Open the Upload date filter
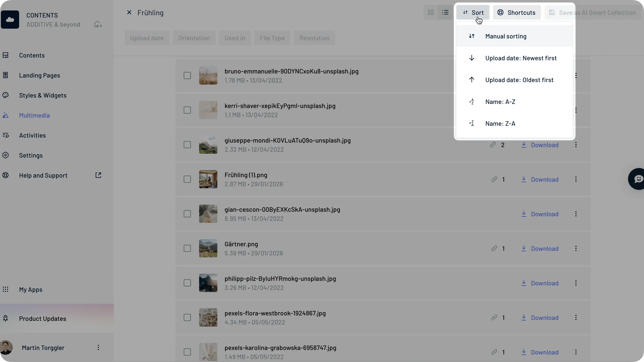Viewport: 644px width, 362px height. 147,38
